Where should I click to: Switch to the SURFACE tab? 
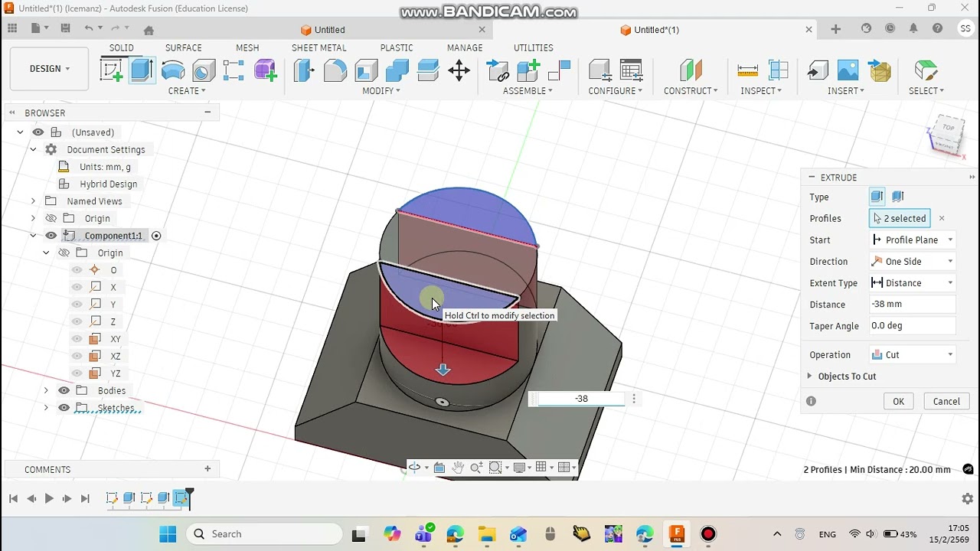184,47
